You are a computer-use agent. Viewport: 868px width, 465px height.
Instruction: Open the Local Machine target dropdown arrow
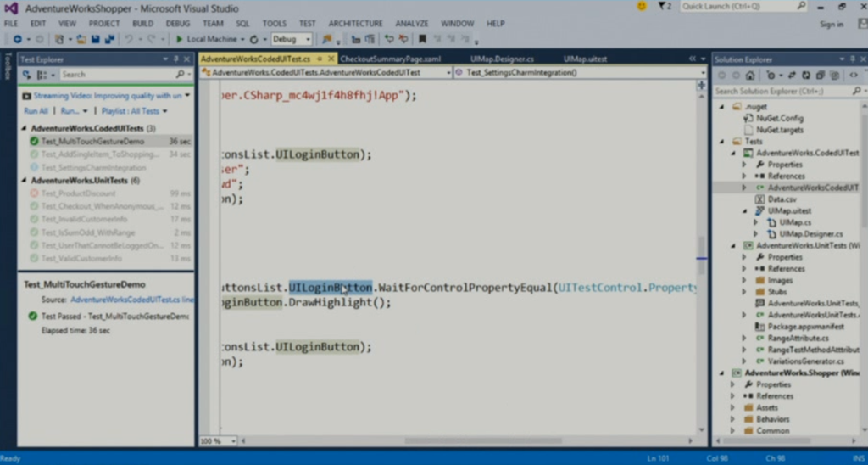(242, 39)
